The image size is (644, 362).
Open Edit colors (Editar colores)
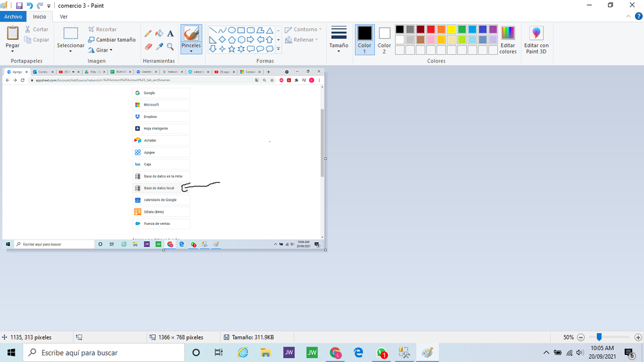click(x=507, y=40)
